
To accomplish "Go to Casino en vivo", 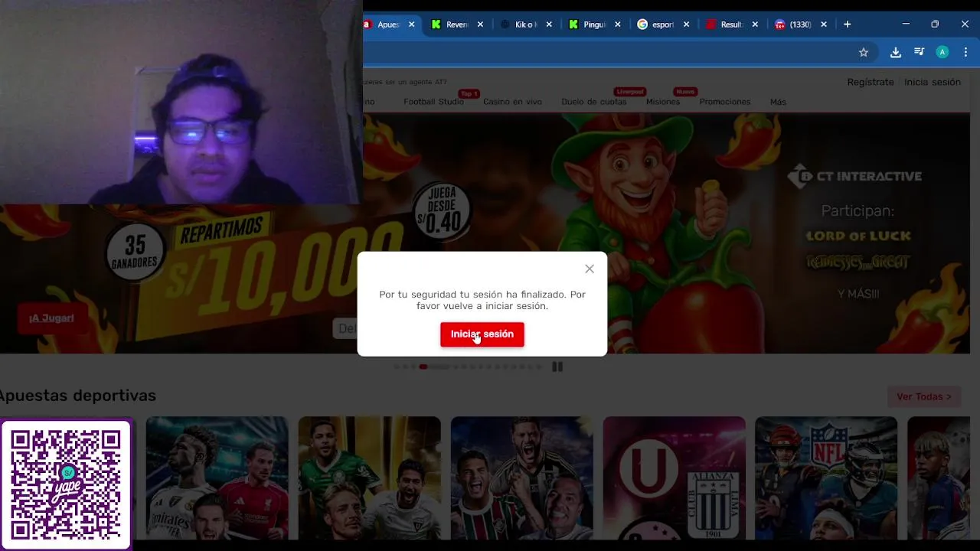I will pos(512,102).
